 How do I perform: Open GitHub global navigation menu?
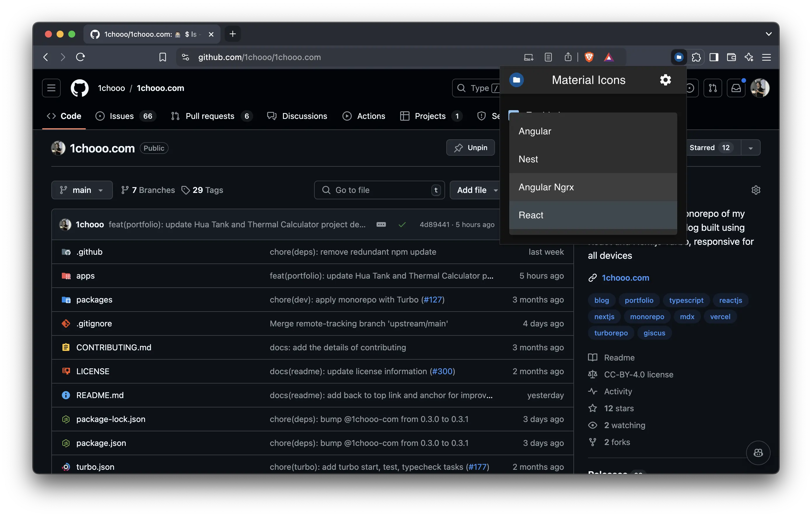click(x=51, y=88)
